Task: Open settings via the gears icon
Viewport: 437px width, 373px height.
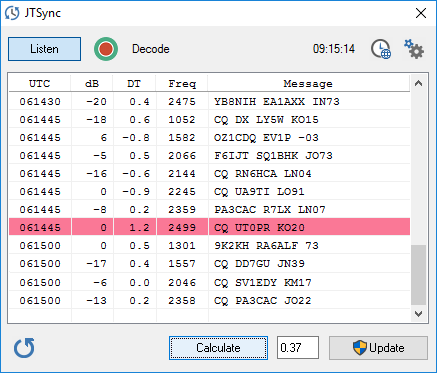Action: click(x=414, y=49)
